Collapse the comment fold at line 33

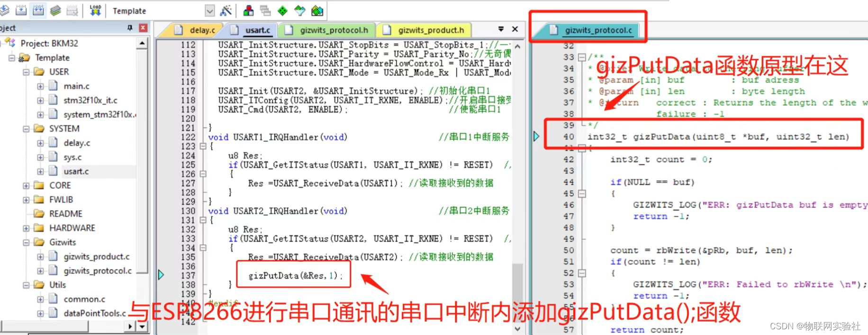582,57
